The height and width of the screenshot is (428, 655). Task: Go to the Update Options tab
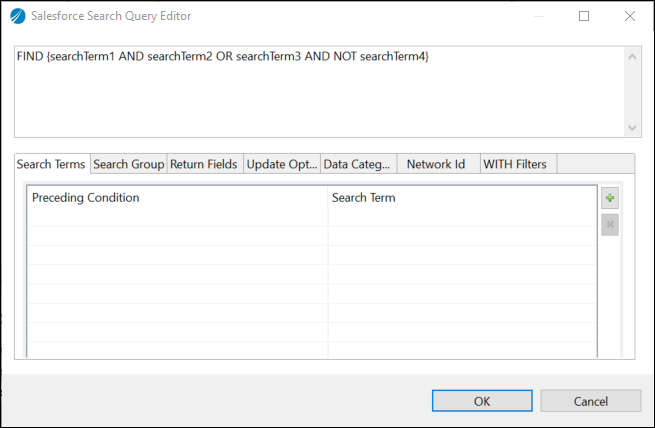[x=281, y=164]
